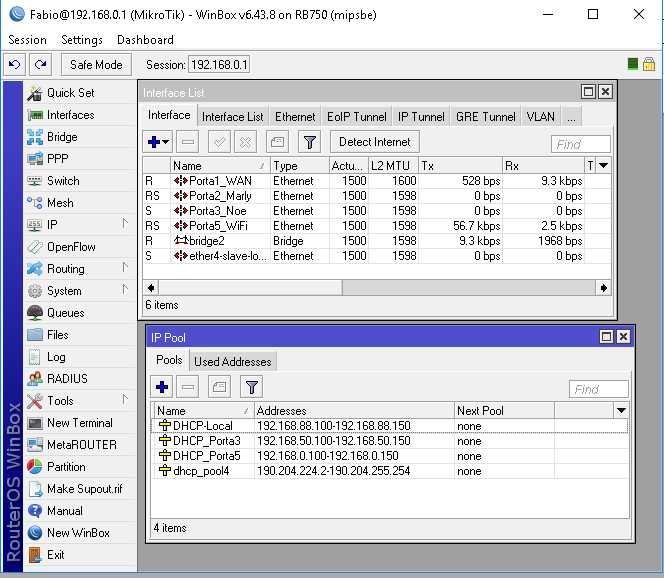Show more tabs via the ... tab
This screenshot has height=578, width=664.
point(571,117)
